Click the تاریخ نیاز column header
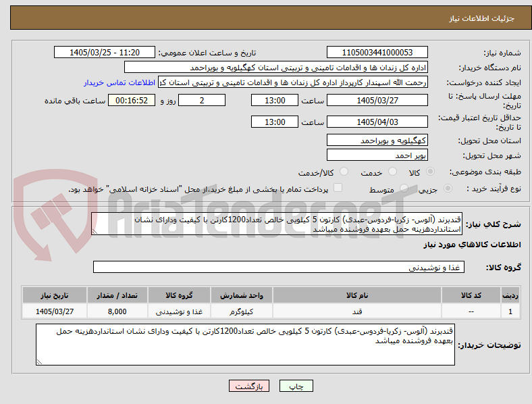Image resolution: width=532 pixels, height=404 pixels. pyautogui.click(x=54, y=295)
